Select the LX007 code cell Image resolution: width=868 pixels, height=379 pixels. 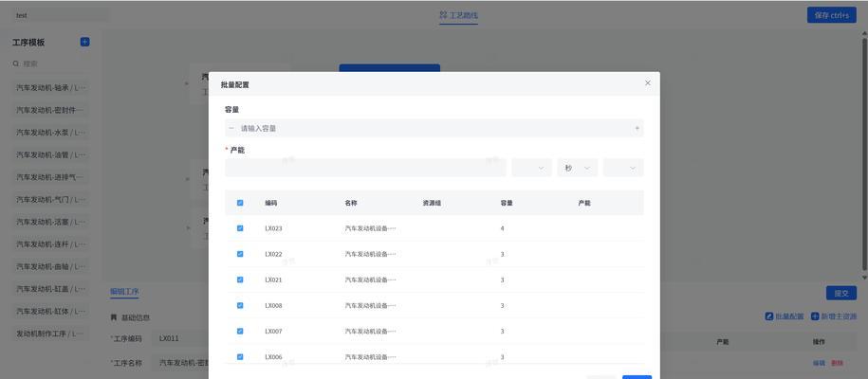tap(273, 332)
